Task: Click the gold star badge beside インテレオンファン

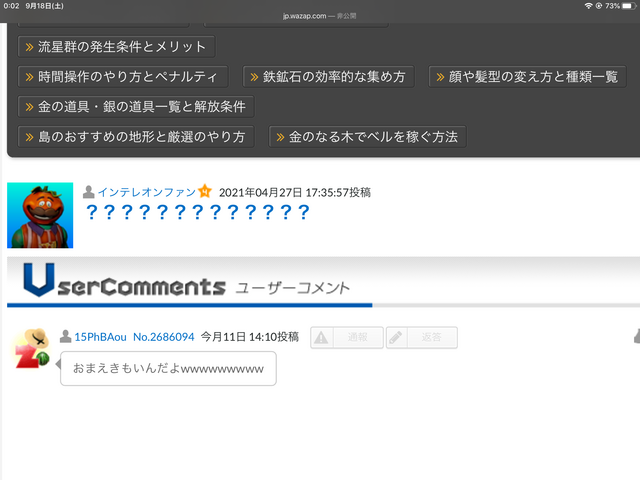Action: [205, 191]
